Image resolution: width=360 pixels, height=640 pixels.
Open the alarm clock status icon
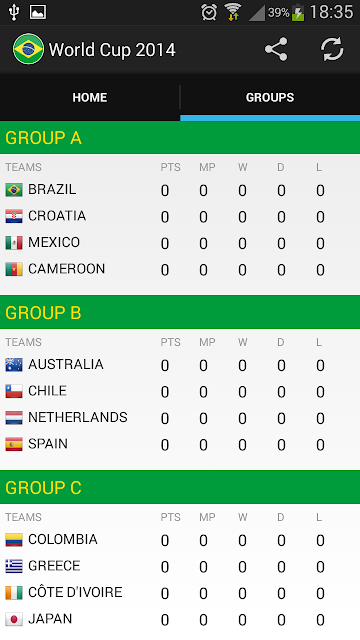pyautogui.click(x=209, y=12)
